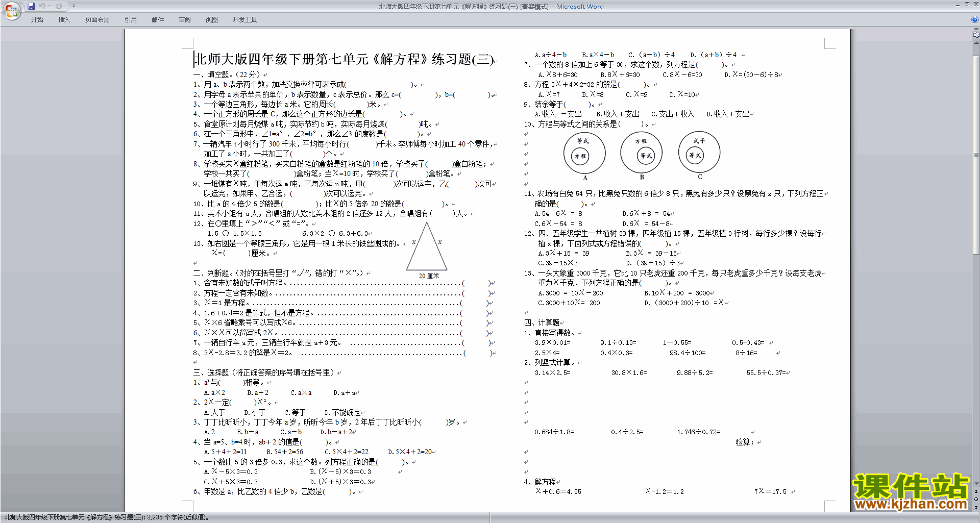
Task: Click the expression 0.684÷1.8=
Action: point(554,432)
